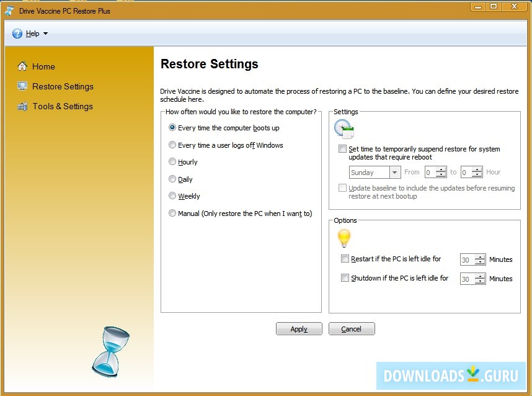Cancel the restore settings changes
Image resolution: width=532 pixels, height=396 pixels.
pos(352,328)
